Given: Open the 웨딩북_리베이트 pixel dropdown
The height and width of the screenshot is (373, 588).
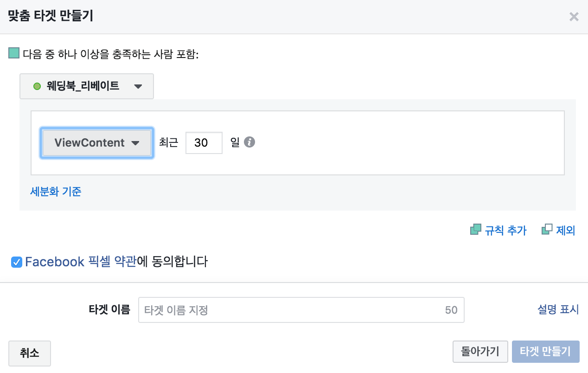Looking at the screenshot, I should pyautogui.click(x=86, y=86).
